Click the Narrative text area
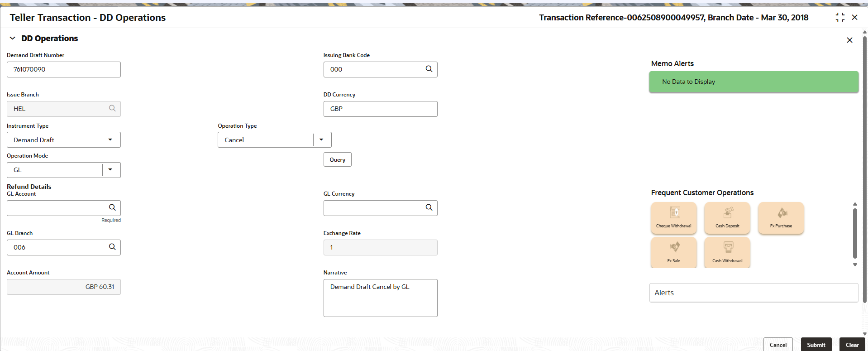 coord(381,298)
